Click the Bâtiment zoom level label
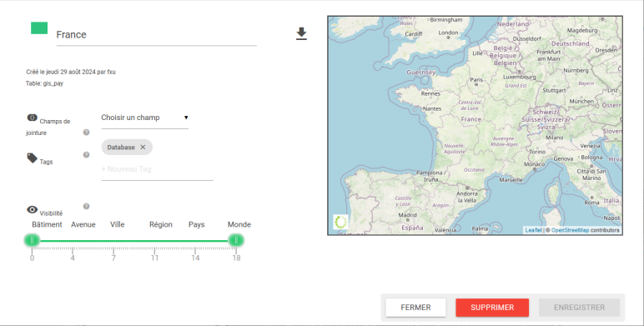Viewport: 644px width, 326px height. coord(47,224)
